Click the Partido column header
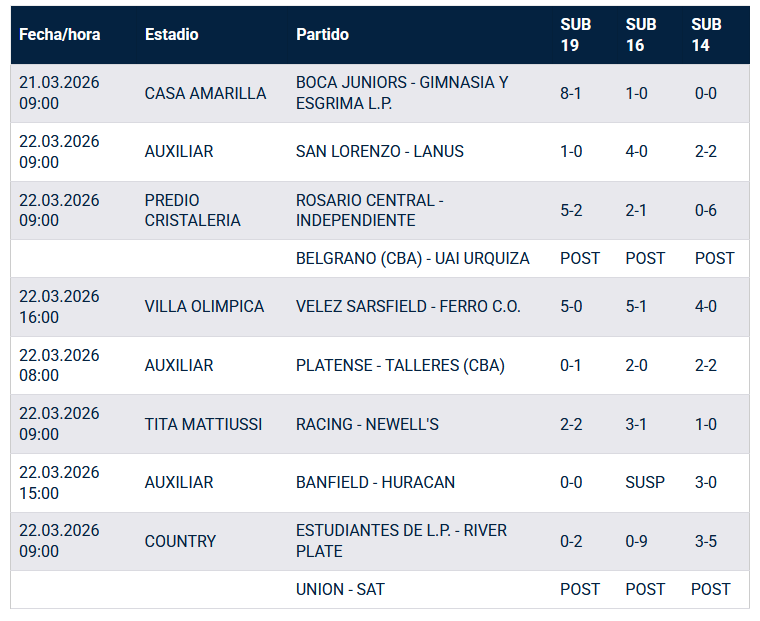Viewport: 760px width, 621px height. coord(322,34)
